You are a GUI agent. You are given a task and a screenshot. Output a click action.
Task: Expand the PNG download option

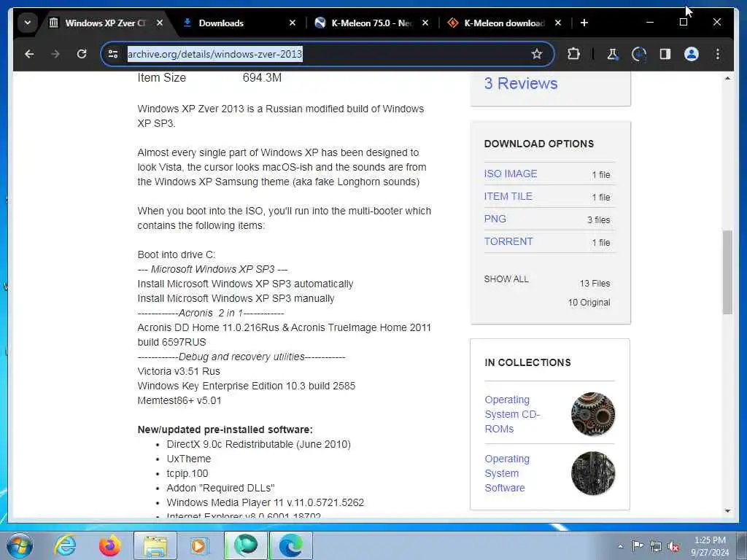495,219
